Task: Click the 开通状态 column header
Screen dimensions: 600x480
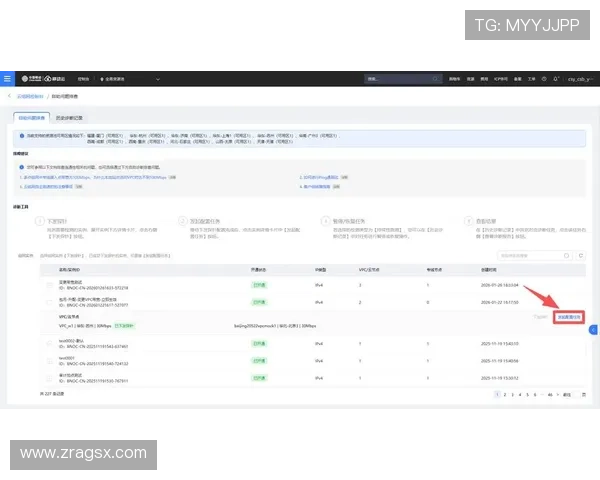Action: coord(258,270)
